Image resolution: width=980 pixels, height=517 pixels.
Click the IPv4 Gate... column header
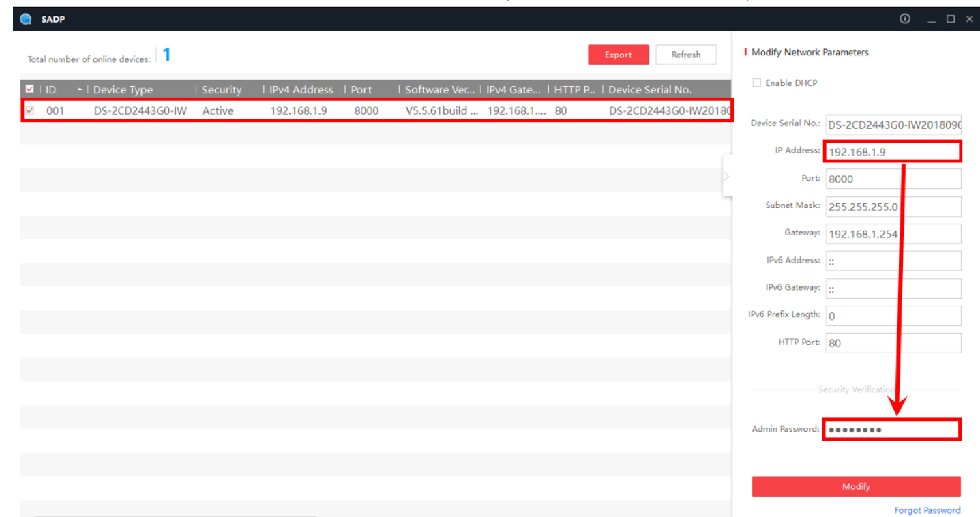coord(514,90)
